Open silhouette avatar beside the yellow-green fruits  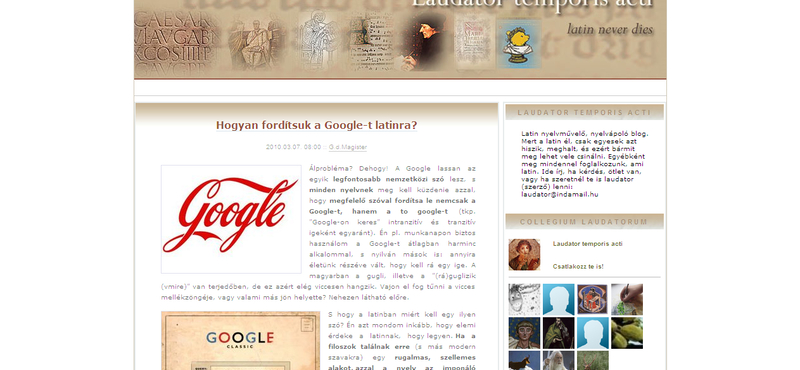point(592,333)
